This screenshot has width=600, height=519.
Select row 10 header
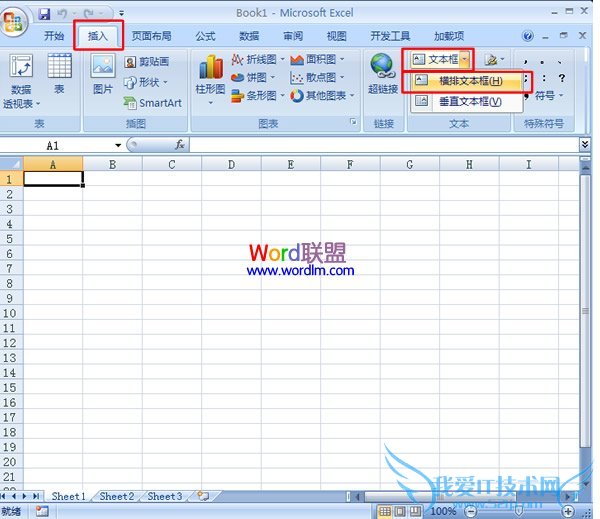coord(10,313)
